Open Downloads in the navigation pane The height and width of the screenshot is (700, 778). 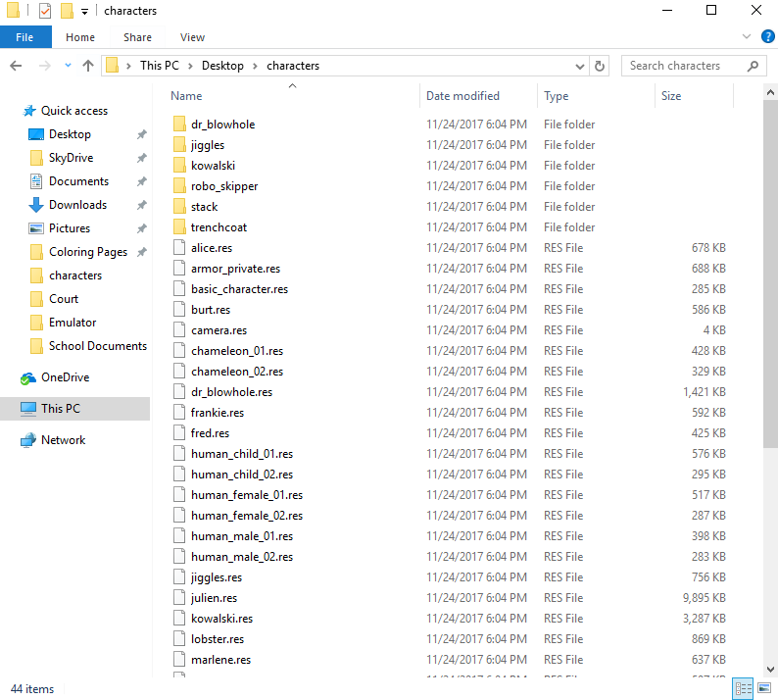(77, 205)
